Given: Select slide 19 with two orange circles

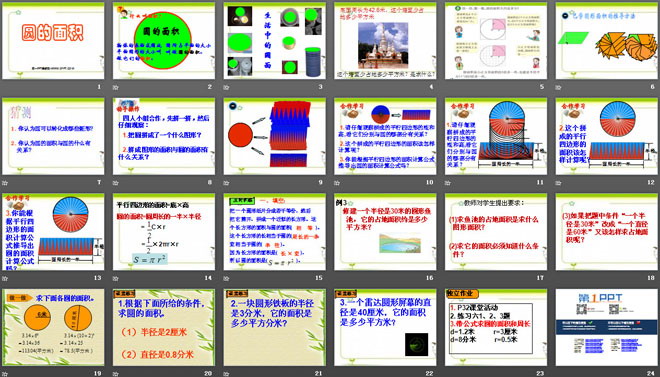Looking at the screenshot, I should click(x=53, y=327).
